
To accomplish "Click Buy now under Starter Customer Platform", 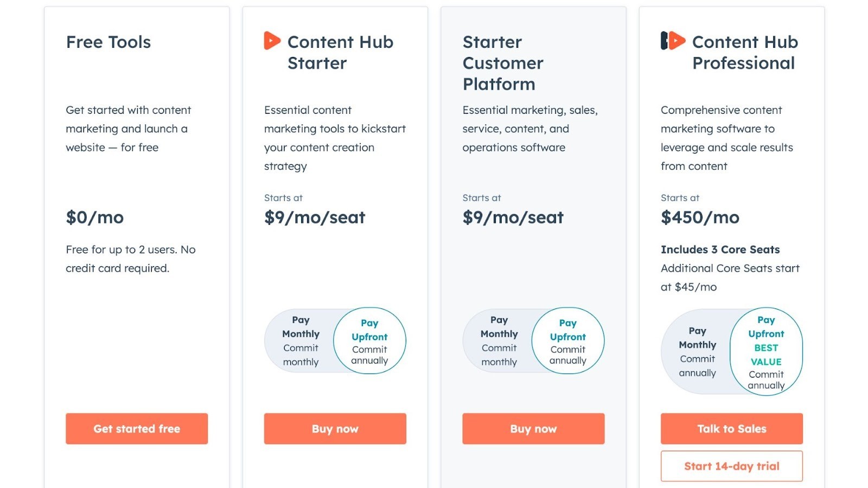I will pos(533,428).
